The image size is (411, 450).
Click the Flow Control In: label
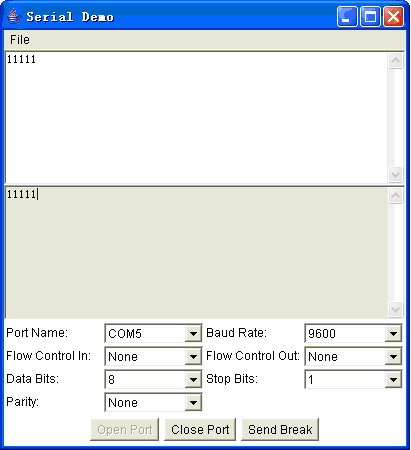click(49, 356)
